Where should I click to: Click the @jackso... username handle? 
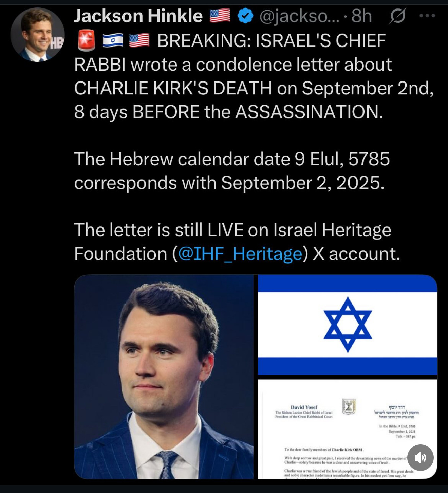(x=299, y=16)
